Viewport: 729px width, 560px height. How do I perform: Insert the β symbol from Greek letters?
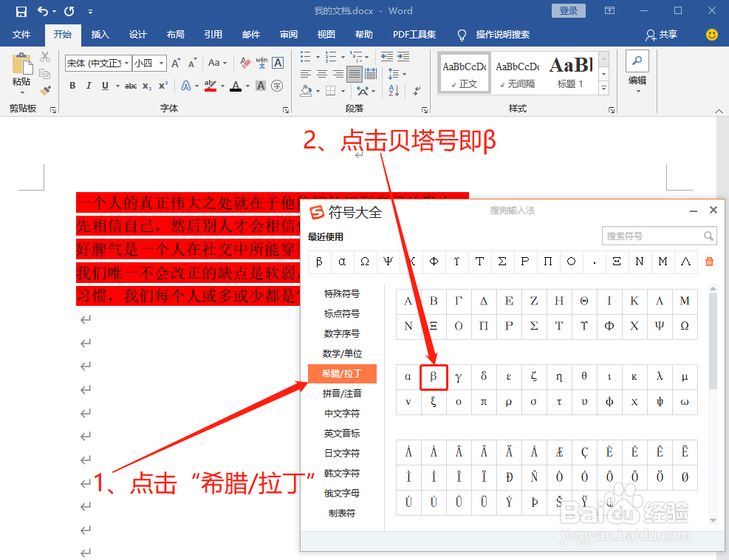point(434,377)
